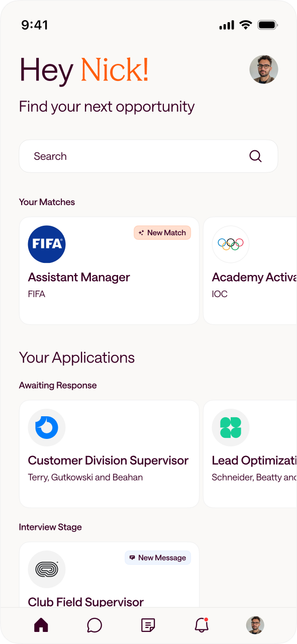Expand the Awaiting Response section
Viewport: 297px width, 644px height.
coord(57,385)
